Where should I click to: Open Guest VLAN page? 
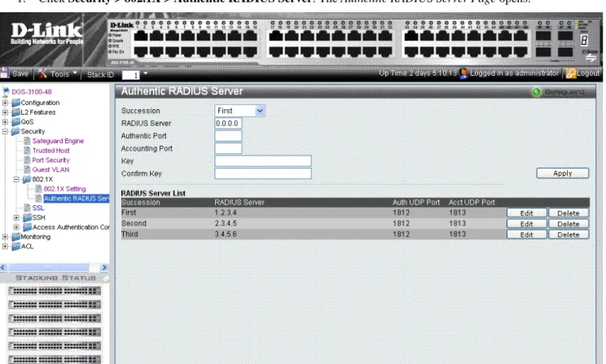pyautogui.click(x=51, y=169)
